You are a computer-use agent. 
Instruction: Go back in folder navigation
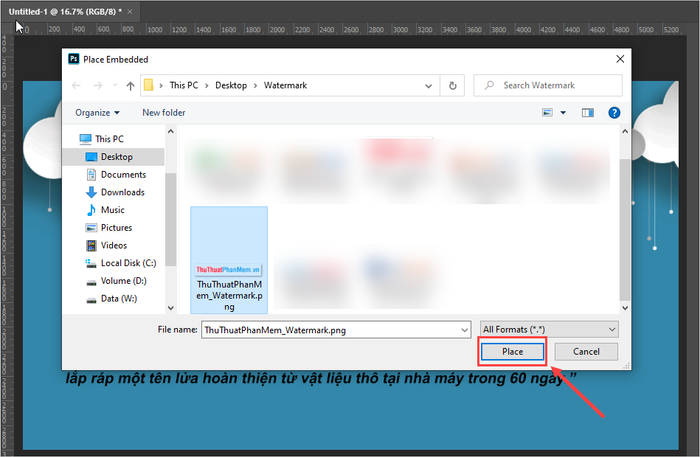[x=76, y=85]
